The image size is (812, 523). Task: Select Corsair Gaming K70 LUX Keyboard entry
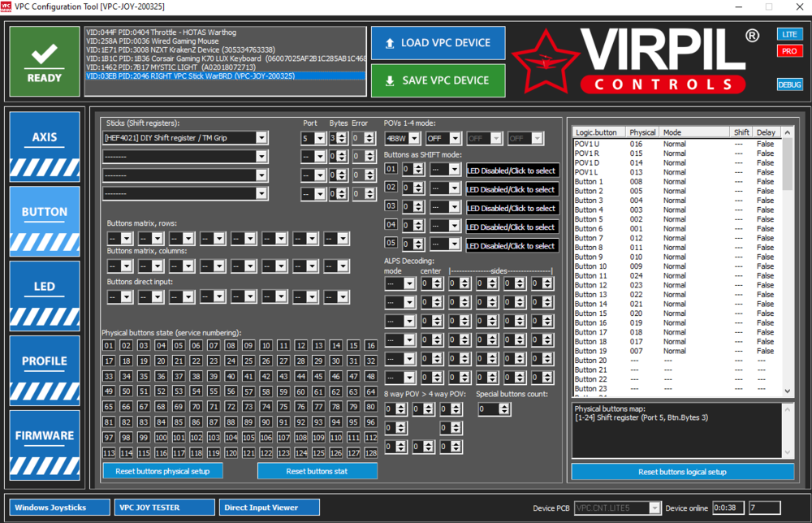pos(225,58)
